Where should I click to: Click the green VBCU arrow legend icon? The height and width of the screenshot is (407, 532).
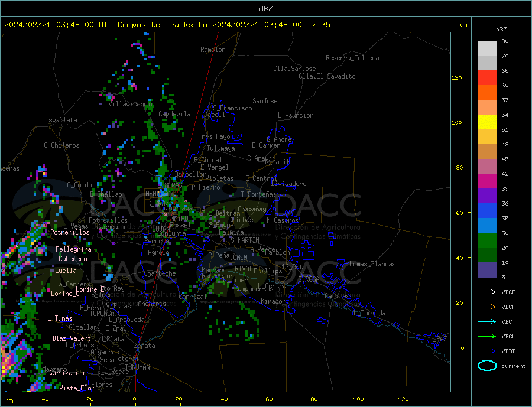tap(487, 337)
